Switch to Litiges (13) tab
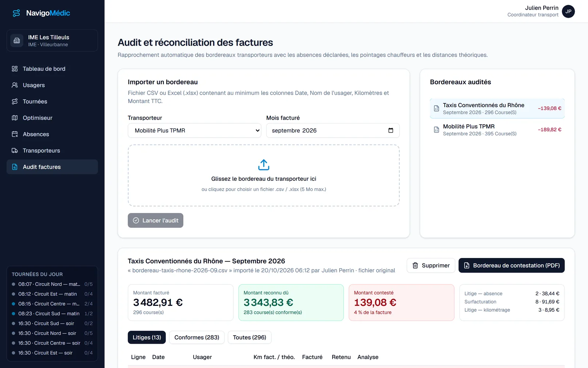The width and height of the screenshot is (588, 368). point(147,337)
